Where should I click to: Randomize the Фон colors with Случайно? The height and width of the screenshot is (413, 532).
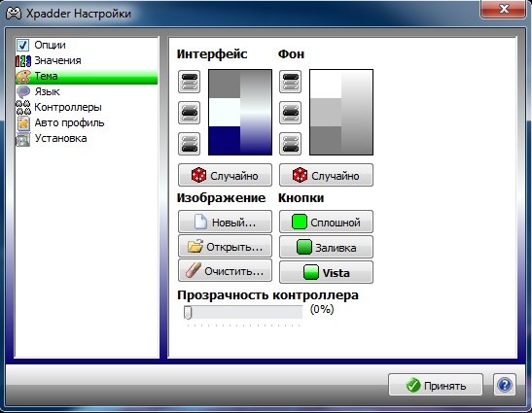[326, 175]
